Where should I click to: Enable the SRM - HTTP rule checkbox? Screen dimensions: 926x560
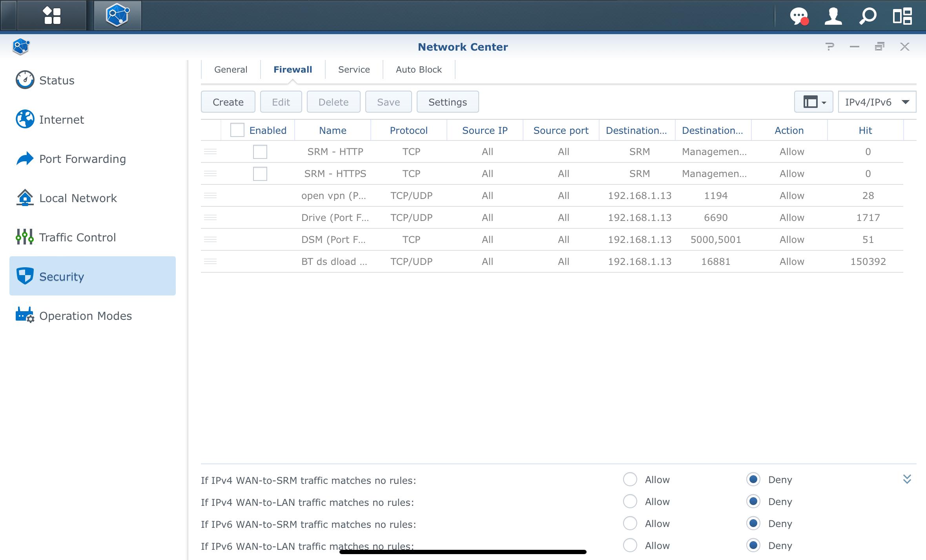pyautogui.click(x=260, y=152)
